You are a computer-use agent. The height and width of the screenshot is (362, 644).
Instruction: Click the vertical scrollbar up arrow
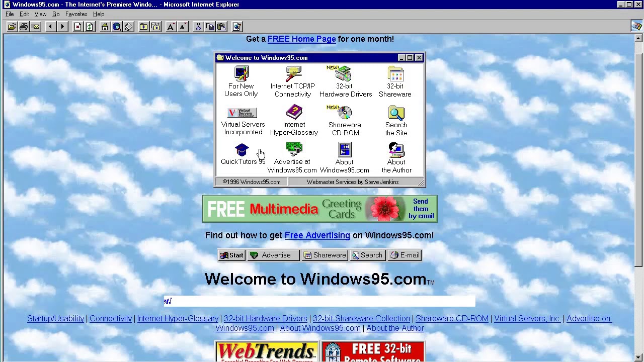pyautogui.click(x=638, y=38)
